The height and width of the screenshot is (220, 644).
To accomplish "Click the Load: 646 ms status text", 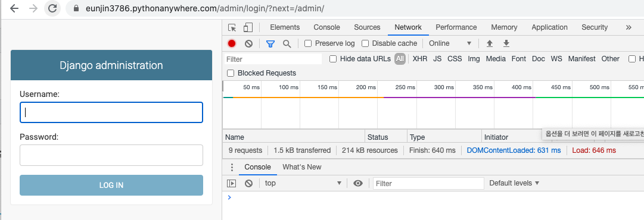I will point(594,150).
